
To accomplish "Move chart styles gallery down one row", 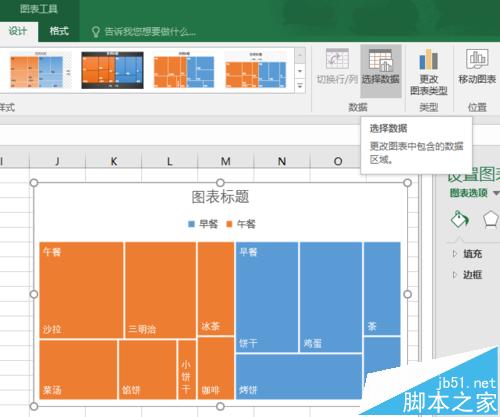I will 300,71.
